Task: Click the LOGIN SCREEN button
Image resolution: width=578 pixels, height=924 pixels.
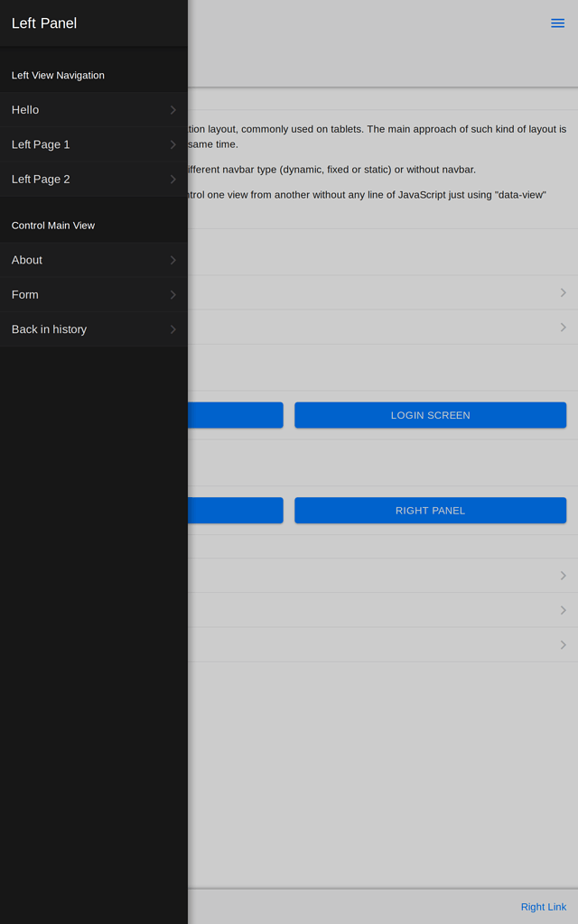Action: click(431, 415)
